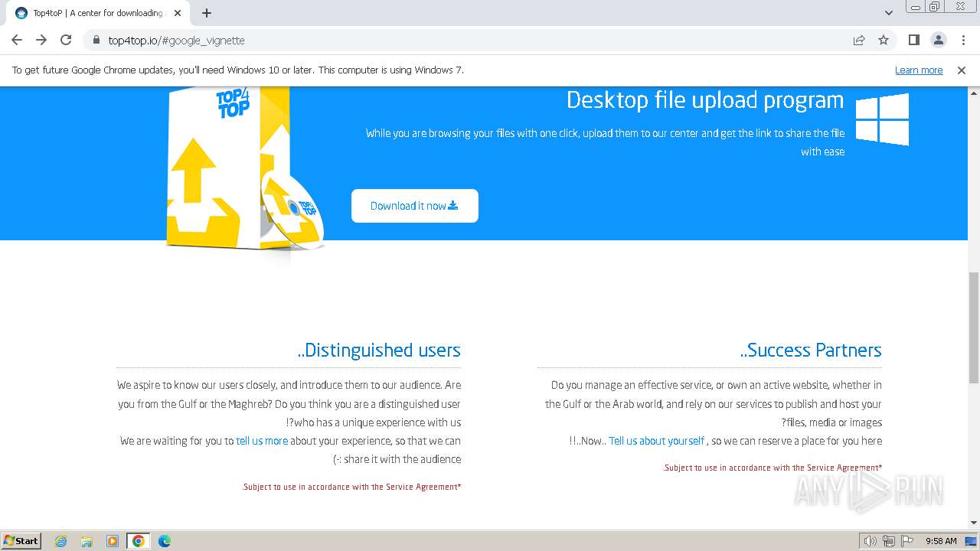Click the Top4Top software box image
This screenshot has width=980, height=551.
click(x=244, y=168)
